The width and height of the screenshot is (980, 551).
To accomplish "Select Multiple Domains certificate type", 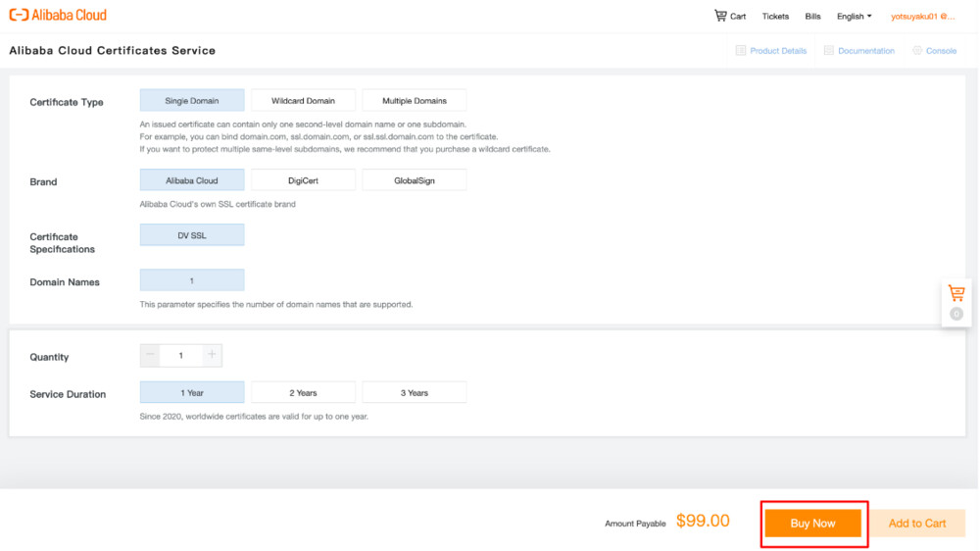I will click(415, 101).
